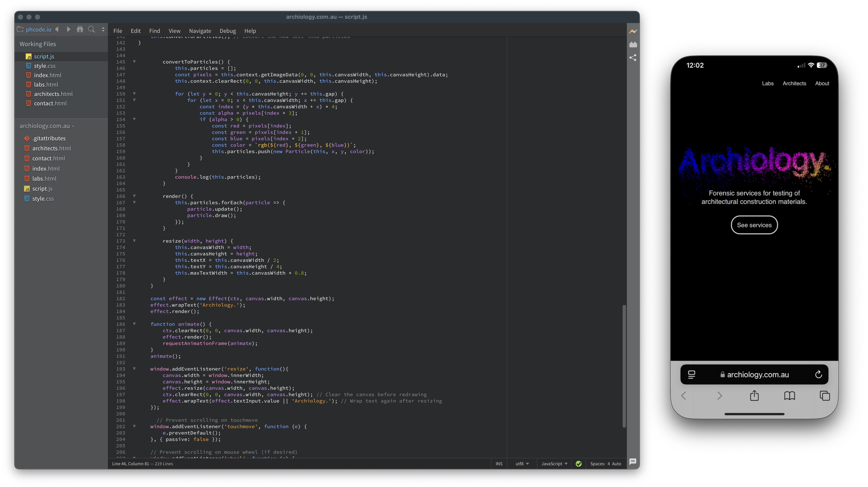
Task: Select labs.html in Working Files
Action: tap(46, 85)
